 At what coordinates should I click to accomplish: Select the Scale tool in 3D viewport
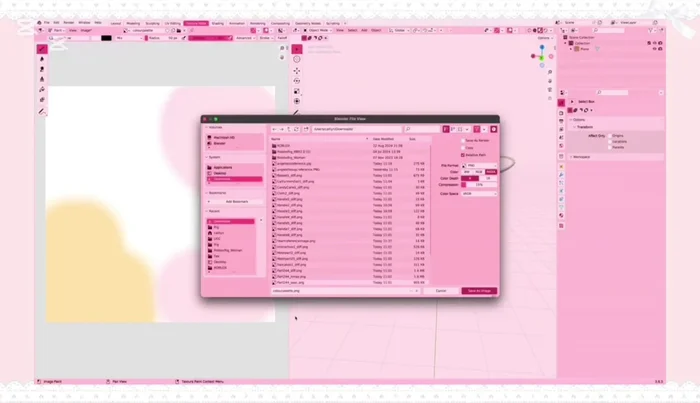coord(297,91)
